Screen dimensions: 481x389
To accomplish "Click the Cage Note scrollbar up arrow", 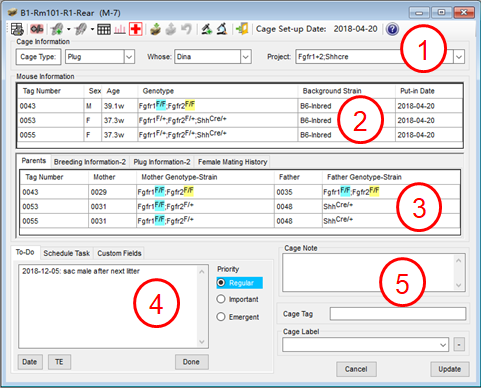I will tap(459, 260).
